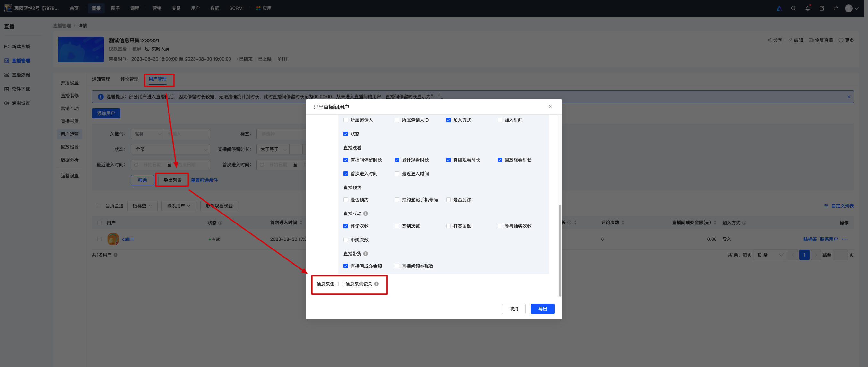Check 签到次数 checkbox
This screenshot has height=367, width=868.
coord(397,226)
